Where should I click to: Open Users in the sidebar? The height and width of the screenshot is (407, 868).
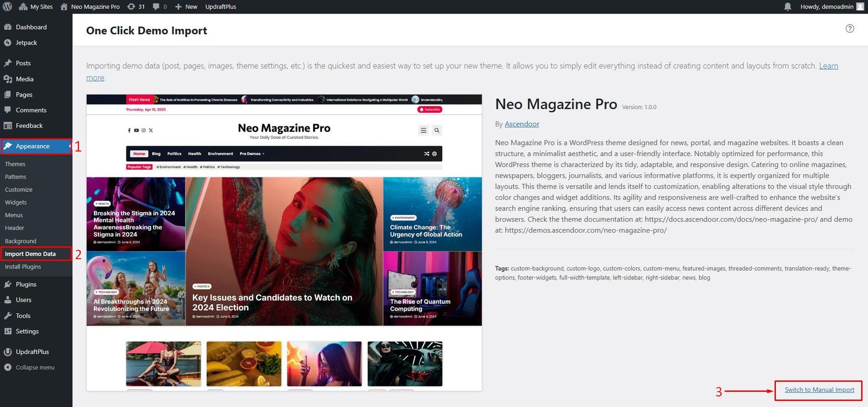tap(23, 300)
